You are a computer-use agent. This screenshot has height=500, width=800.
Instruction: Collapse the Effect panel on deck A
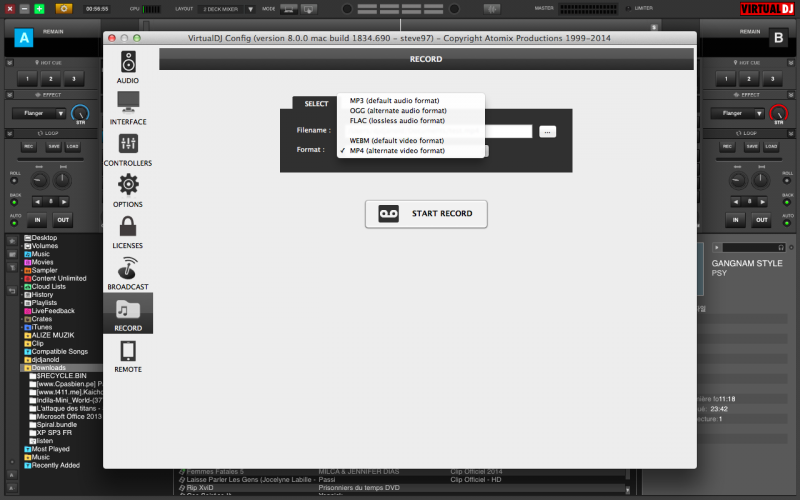click(10, 95)
